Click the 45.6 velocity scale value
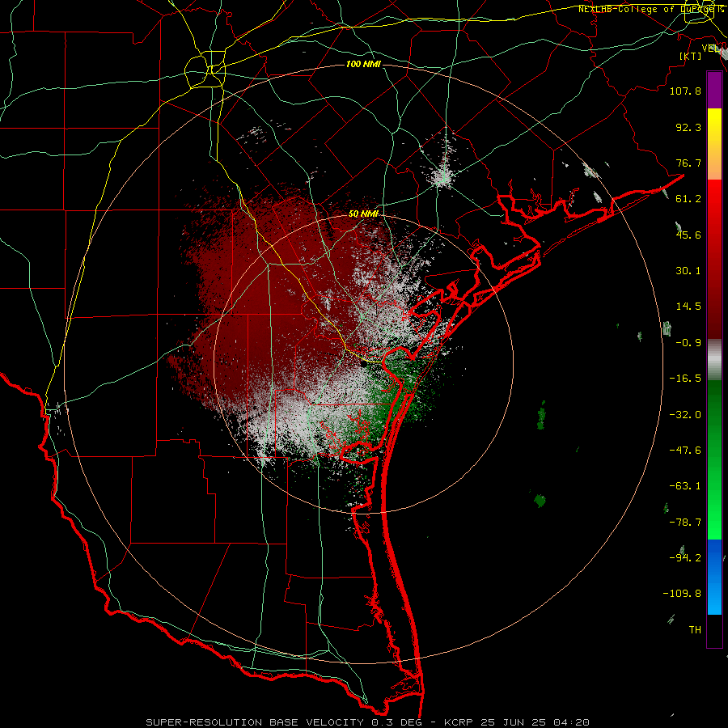Viewport: 728px width, 728px height. click(x=688, y=235)
